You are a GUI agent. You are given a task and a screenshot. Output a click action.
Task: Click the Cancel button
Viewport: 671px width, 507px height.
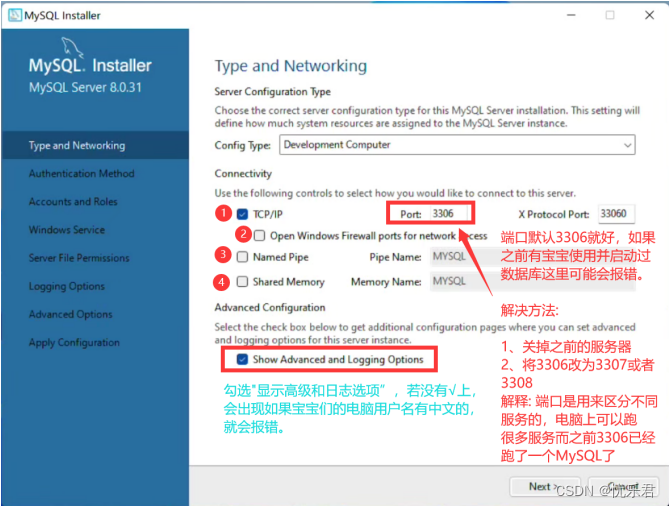623,487
